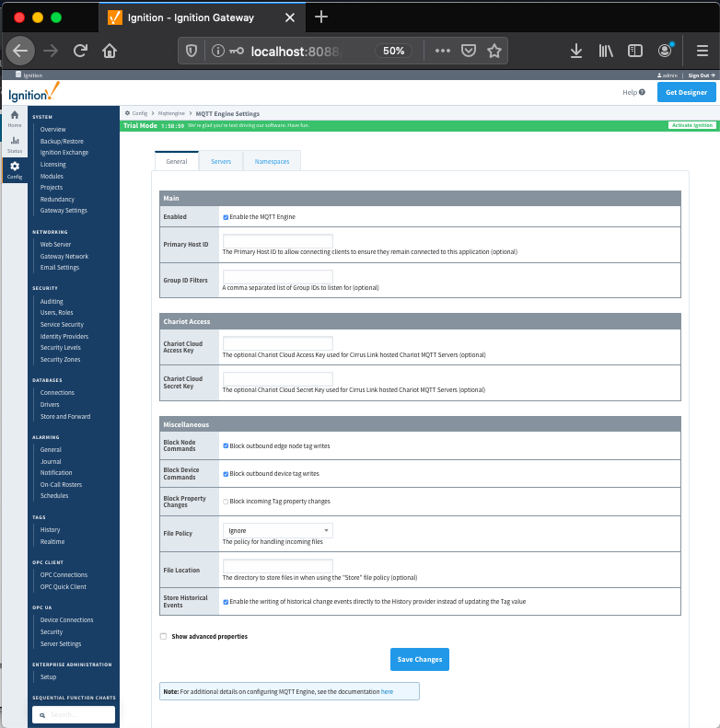
Task: Open a new browser tab with plus
Action: [321, 17]
